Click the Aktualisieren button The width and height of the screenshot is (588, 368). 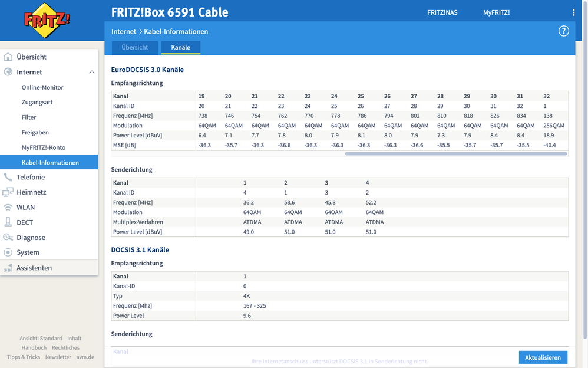543,357
